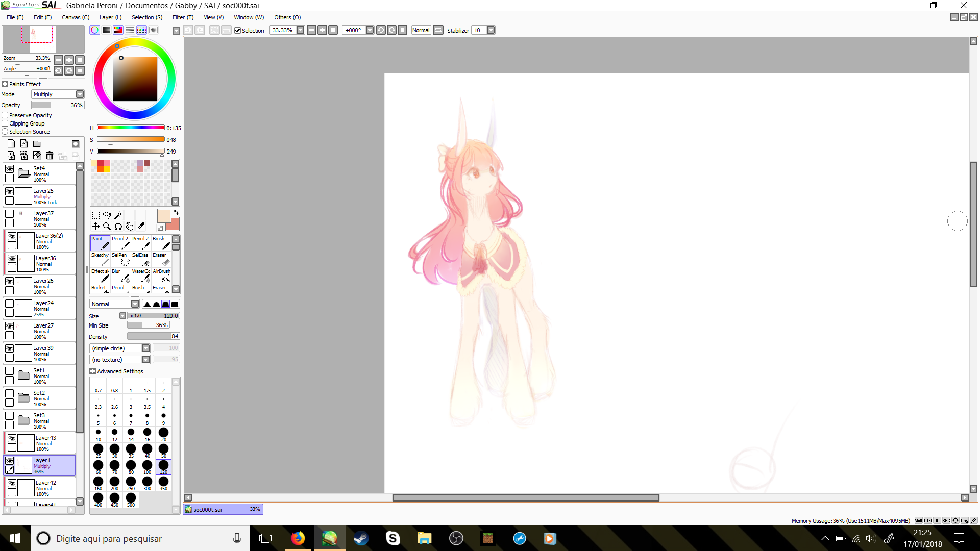Choose the Blur brush tool
Viewport: 980px width, 551px height.
(x=121, y=275)
